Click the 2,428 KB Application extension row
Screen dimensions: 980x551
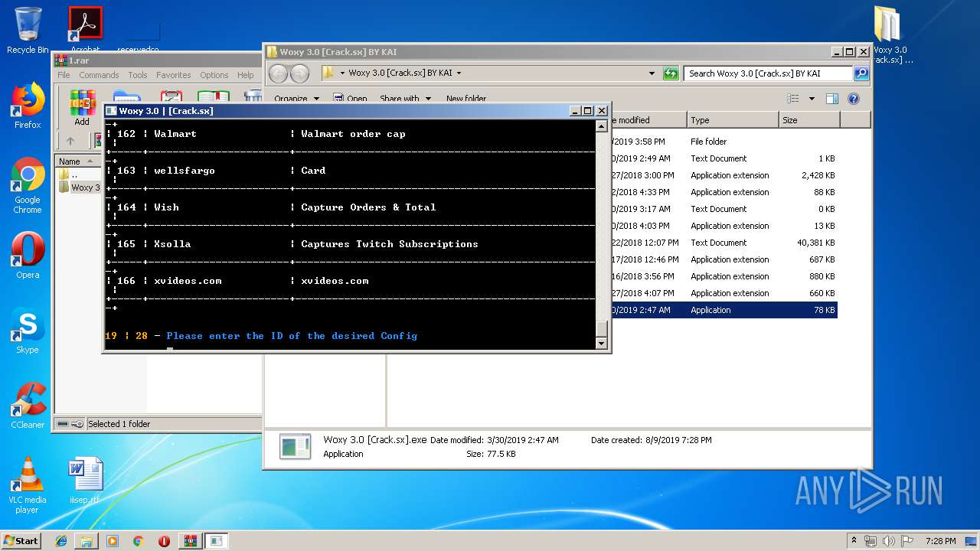pyautogui.click(x=724, y=175)
